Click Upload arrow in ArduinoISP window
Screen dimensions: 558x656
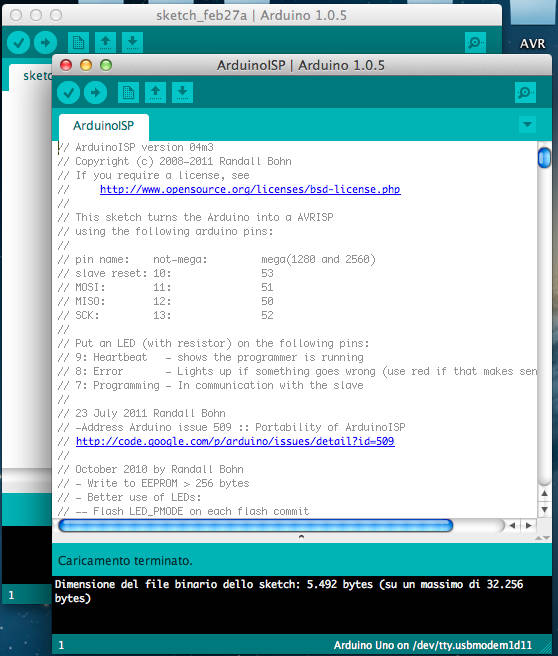[95, 92]
